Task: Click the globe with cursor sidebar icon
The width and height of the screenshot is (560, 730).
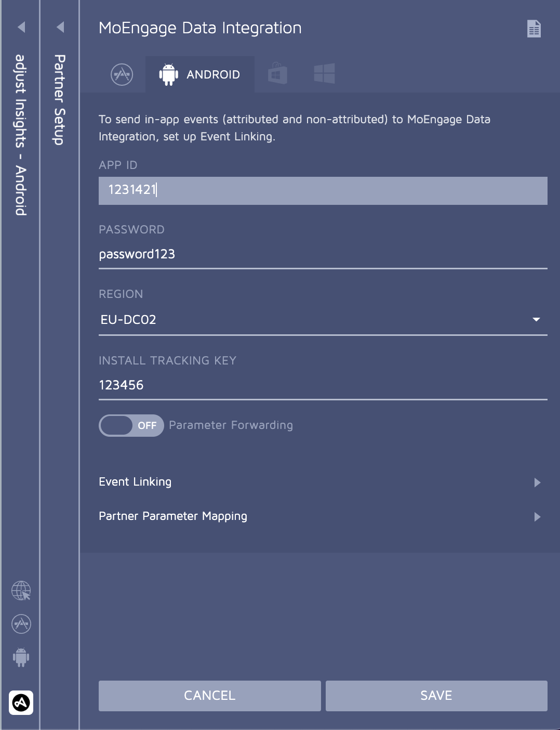Action: click(x=21, y=591)
